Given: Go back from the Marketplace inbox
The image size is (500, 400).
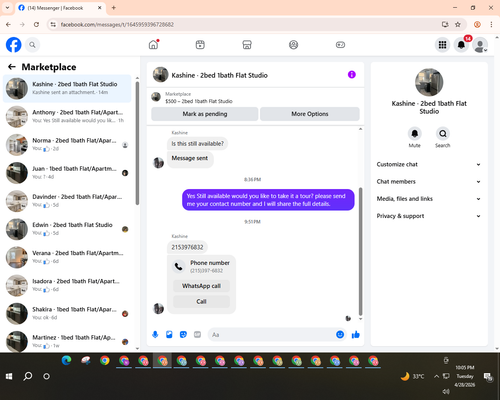Looking at the screenshot, I should coord(12,67).
